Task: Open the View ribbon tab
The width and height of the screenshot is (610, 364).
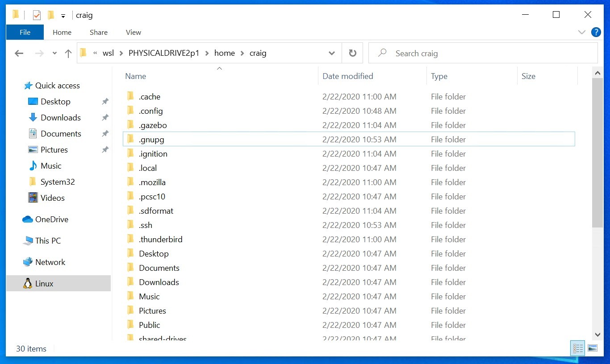Action: click(x=133, y=32)
